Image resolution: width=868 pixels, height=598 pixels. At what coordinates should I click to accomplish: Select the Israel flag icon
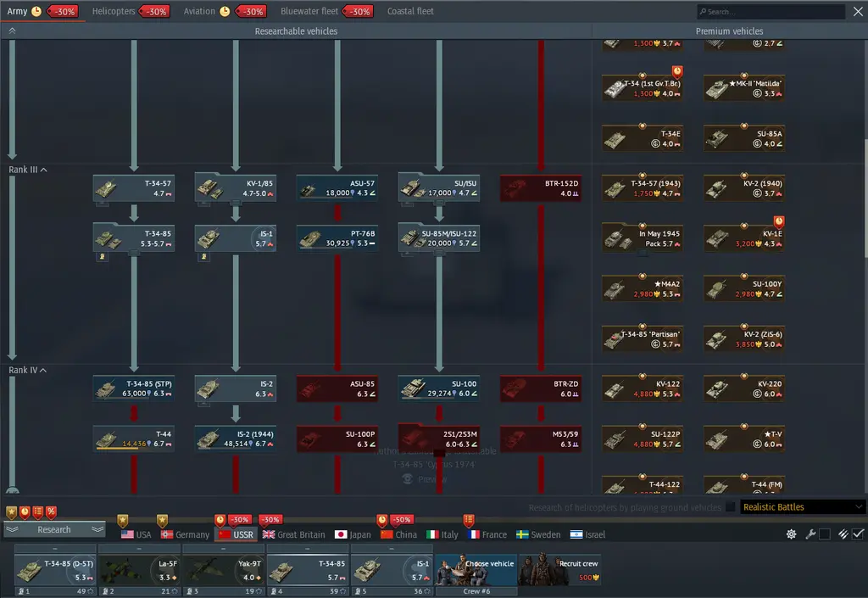coord(576,534)
